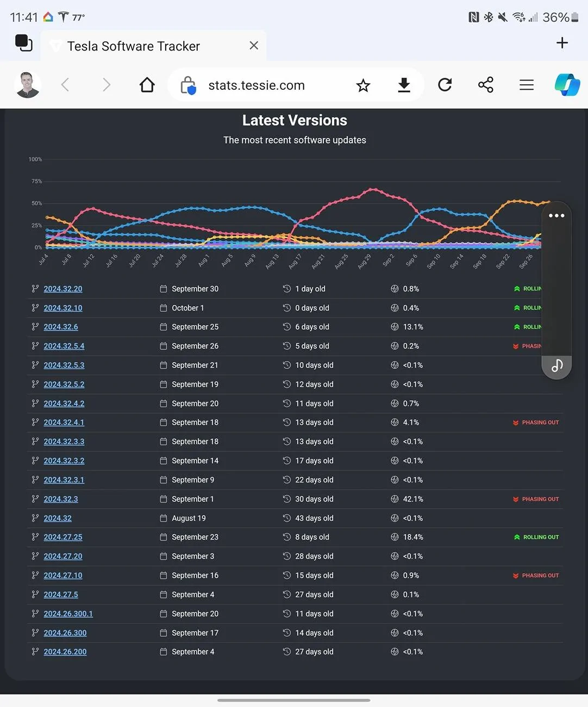
Task: Click the August 19 release date
Action: (x=189, y=518)
